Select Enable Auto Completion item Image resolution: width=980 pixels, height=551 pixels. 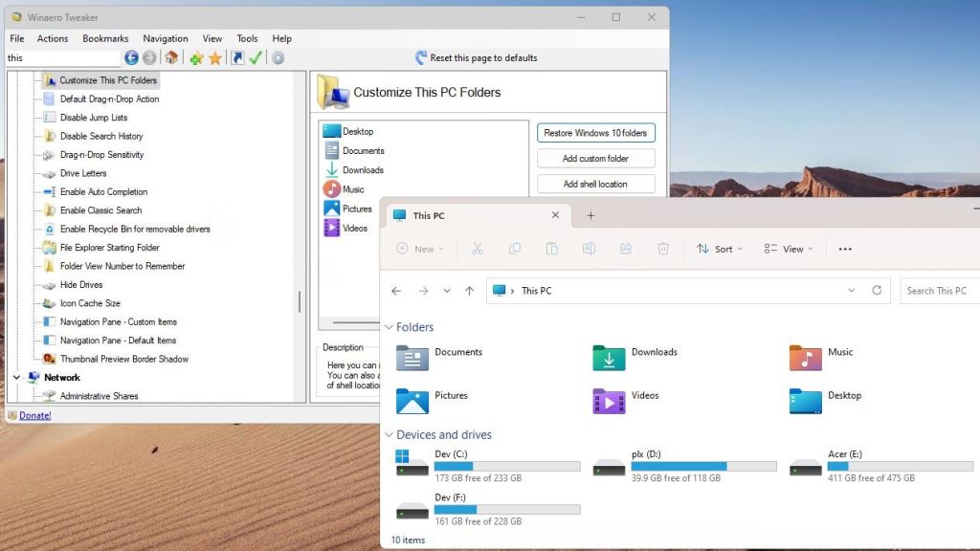tap(95, 191)
